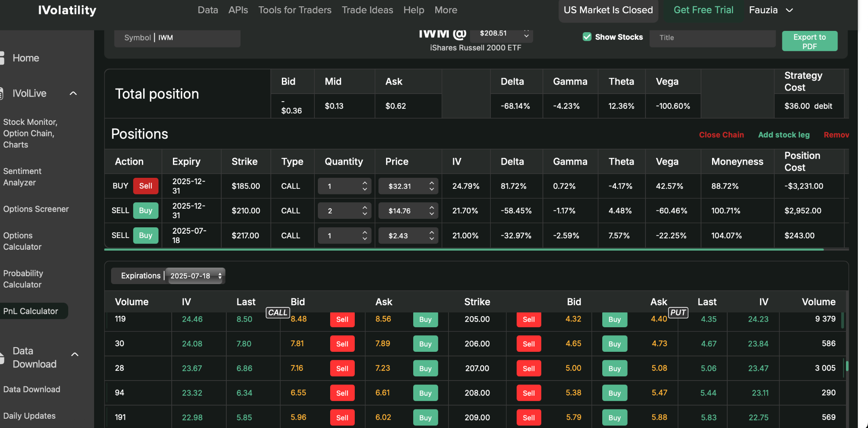Sell the 208.00 strike put
The width and height of the screenshot is (868, 428).
[x=529, y=393]
